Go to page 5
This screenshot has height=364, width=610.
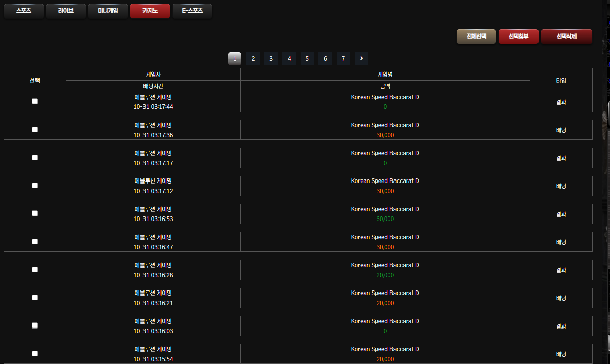click(307, 59)
